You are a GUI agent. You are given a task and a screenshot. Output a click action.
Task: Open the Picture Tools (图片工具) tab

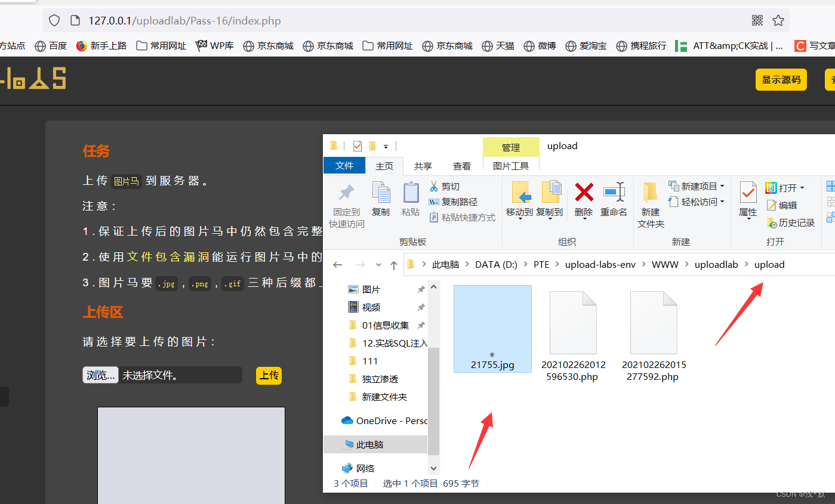[511, 166]
